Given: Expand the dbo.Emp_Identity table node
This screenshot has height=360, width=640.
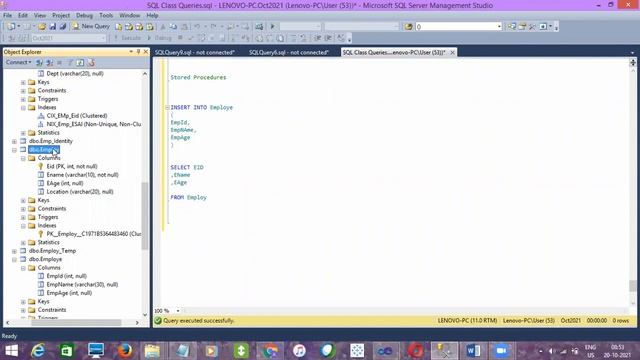Looking at the screenshot, I should (x=14, y=141).
